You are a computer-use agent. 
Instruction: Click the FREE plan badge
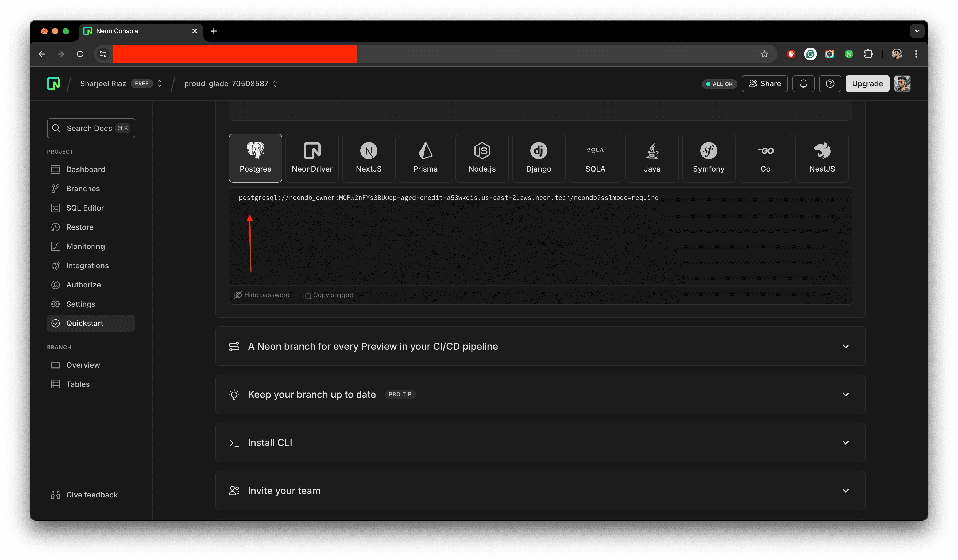142,84
